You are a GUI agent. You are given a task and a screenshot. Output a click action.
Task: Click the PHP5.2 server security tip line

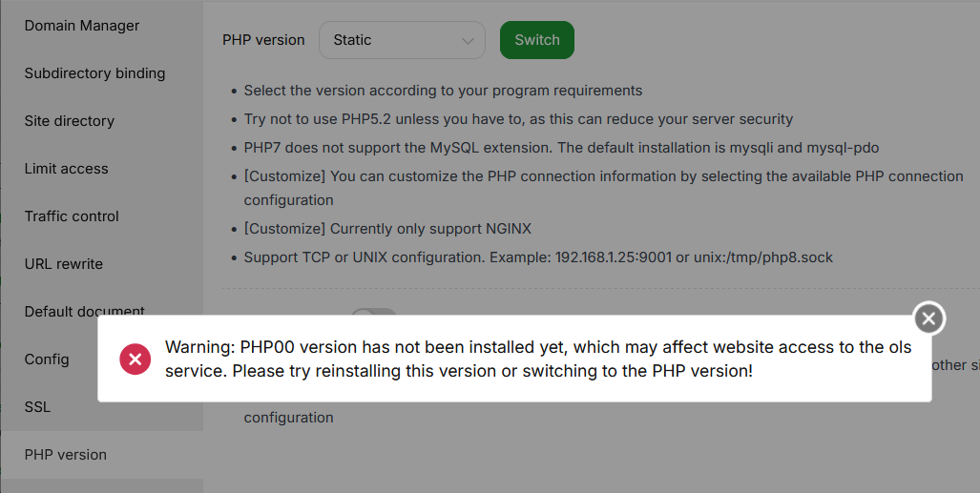tap(518, 119)
